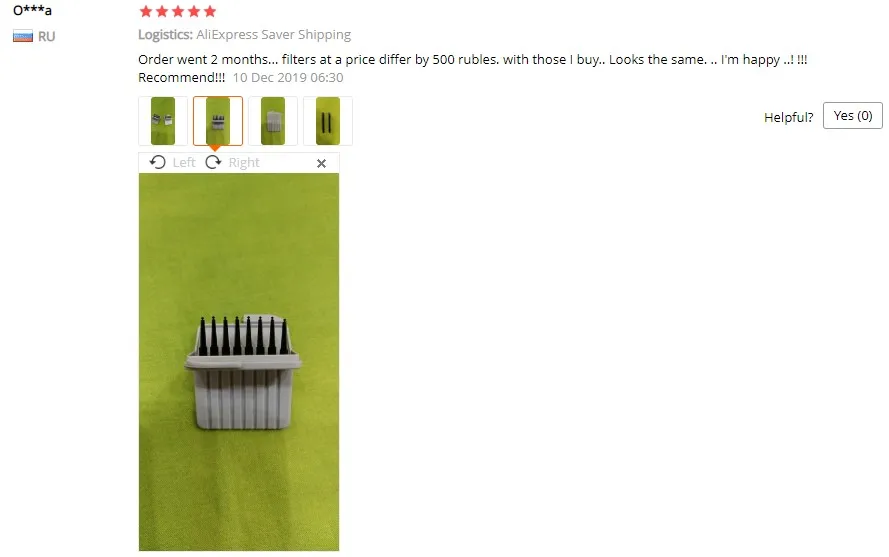Rotate the photo right with the clockwise icon
The width and height of the screenshot is (889, 557).
213,163
